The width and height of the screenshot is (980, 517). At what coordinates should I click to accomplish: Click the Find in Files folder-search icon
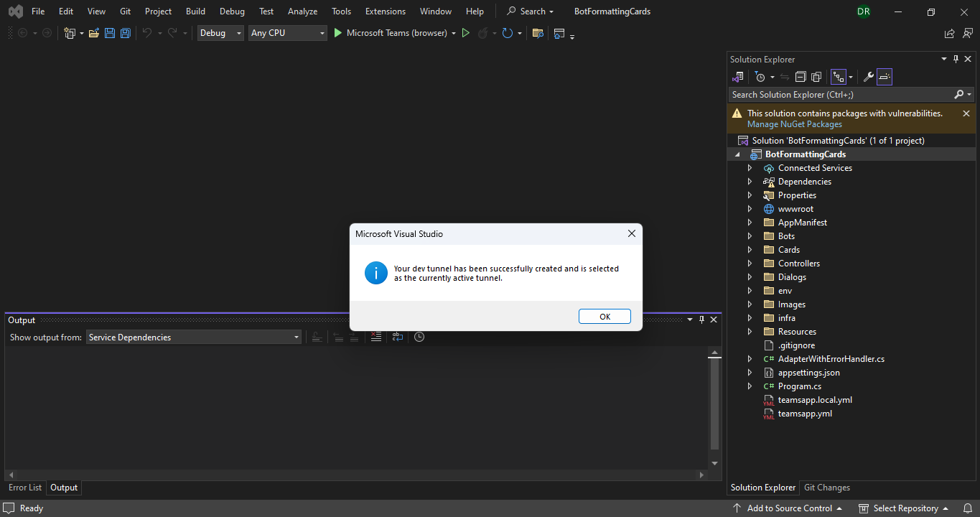538,33
